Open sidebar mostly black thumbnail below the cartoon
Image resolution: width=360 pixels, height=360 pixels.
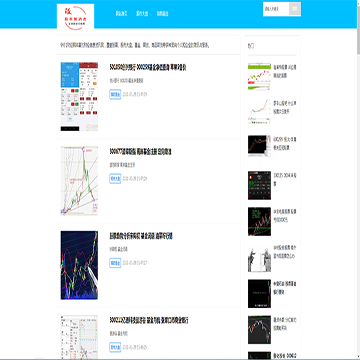(x=259, y=294)
